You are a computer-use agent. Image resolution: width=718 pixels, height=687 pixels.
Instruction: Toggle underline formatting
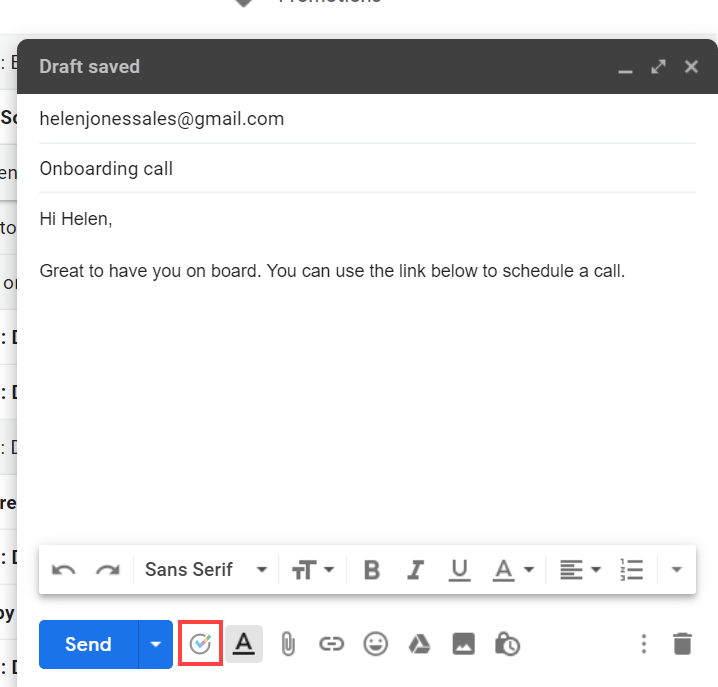point(459,570)
